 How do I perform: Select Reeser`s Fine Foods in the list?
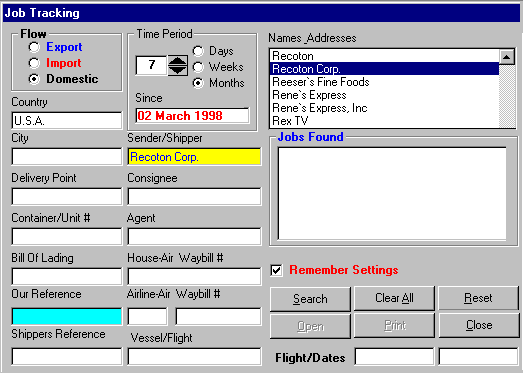(x=384, y=82)
